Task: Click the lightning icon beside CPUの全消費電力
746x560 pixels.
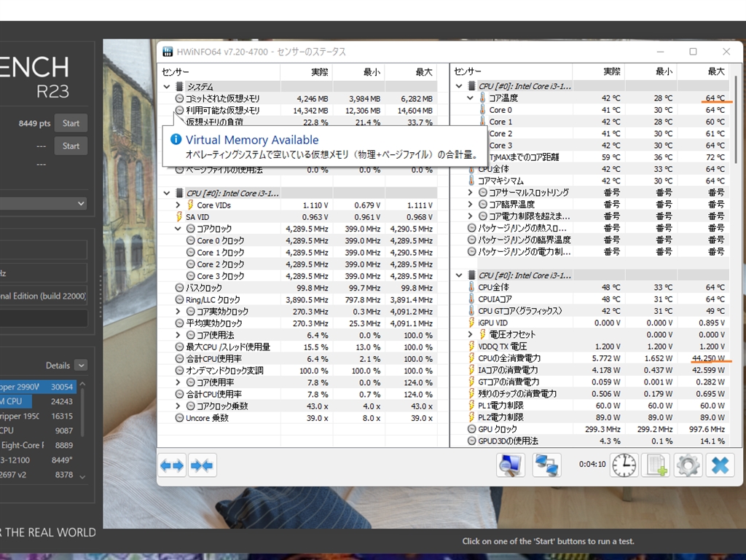Action: tap(471, 358)
